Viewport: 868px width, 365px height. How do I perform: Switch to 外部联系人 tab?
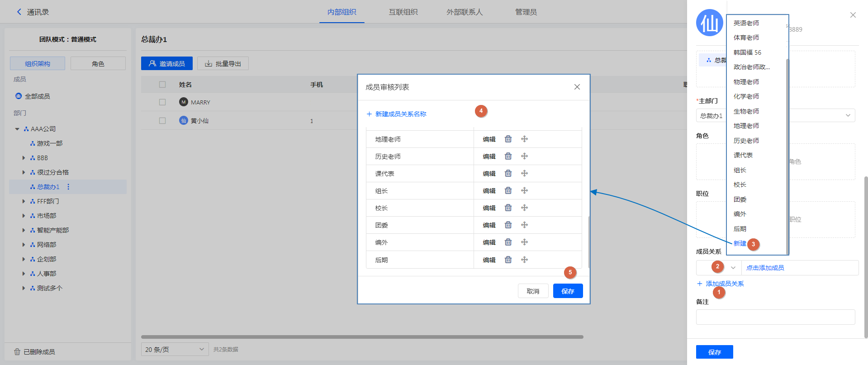[465, 12]
